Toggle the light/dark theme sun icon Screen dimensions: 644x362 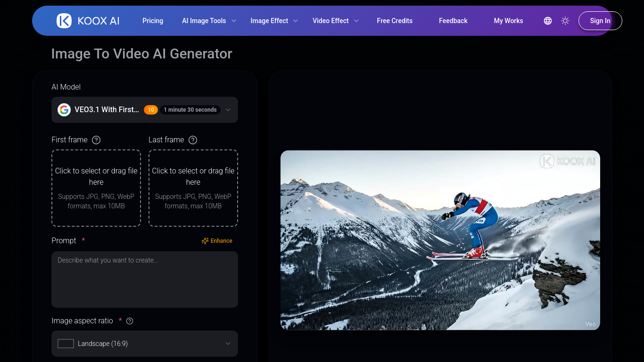(x=565, y=21)
